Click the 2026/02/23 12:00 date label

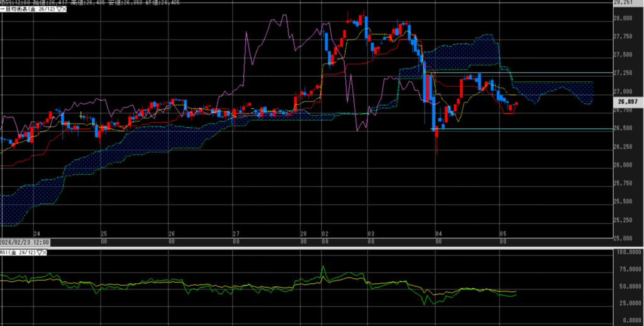point(25,242)
